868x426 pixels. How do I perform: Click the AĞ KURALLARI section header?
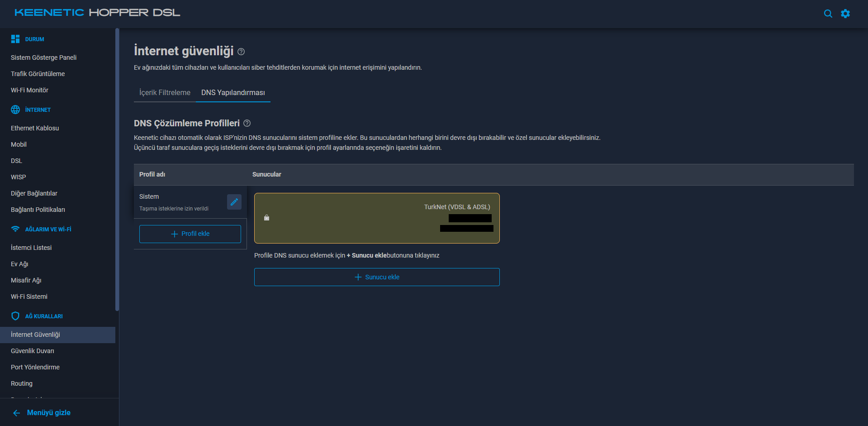44,316
